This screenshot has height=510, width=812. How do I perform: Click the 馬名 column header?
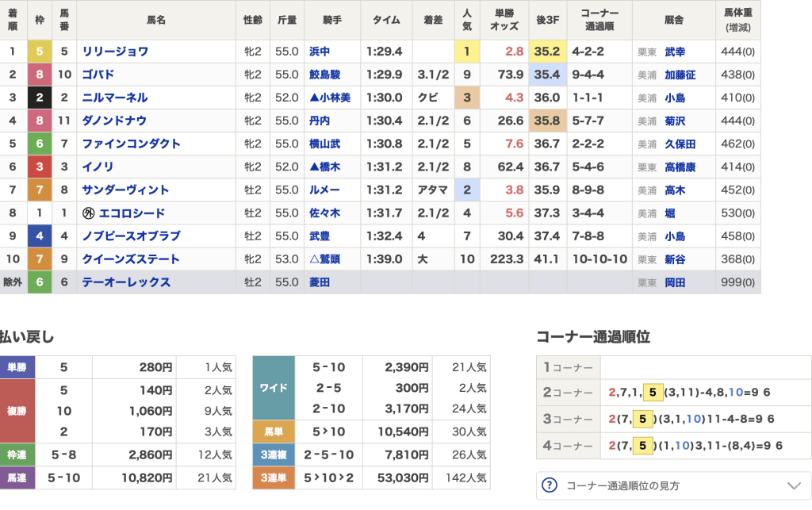tap(156, 20)
